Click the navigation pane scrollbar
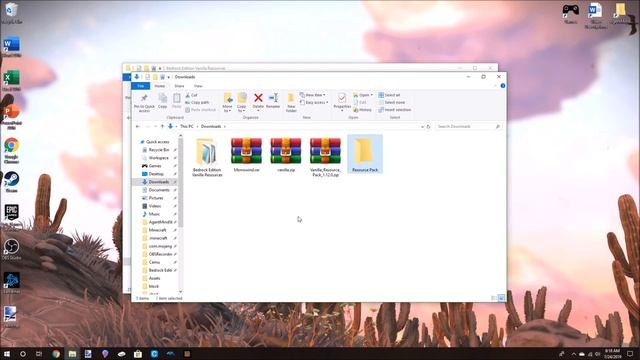 (x=180, y=184)
